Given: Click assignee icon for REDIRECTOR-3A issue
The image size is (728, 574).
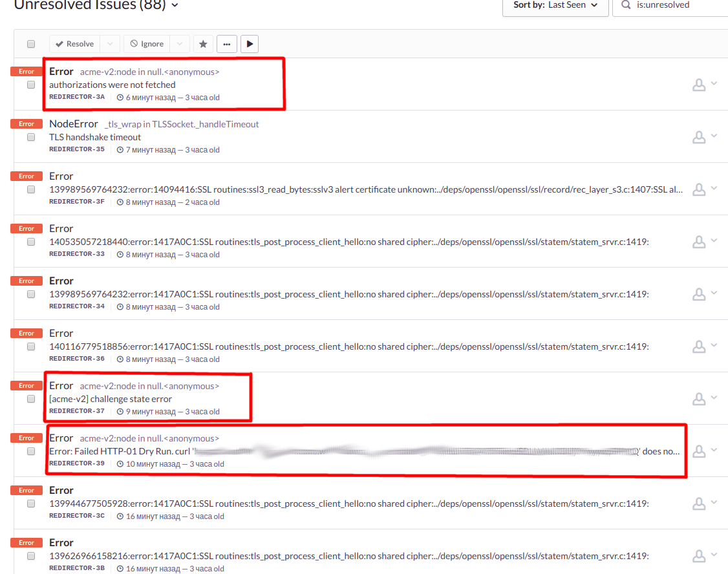Looking at the screenshot, I should coord(699,85).
